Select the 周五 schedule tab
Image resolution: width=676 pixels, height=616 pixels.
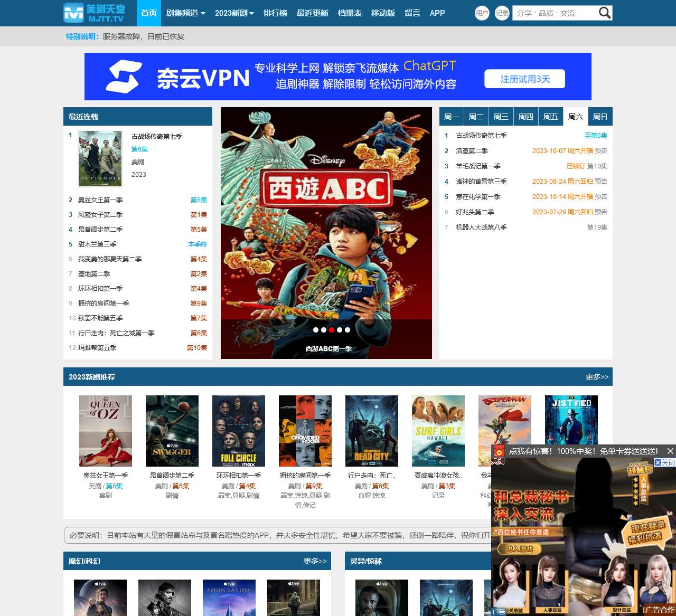point(551,117)
